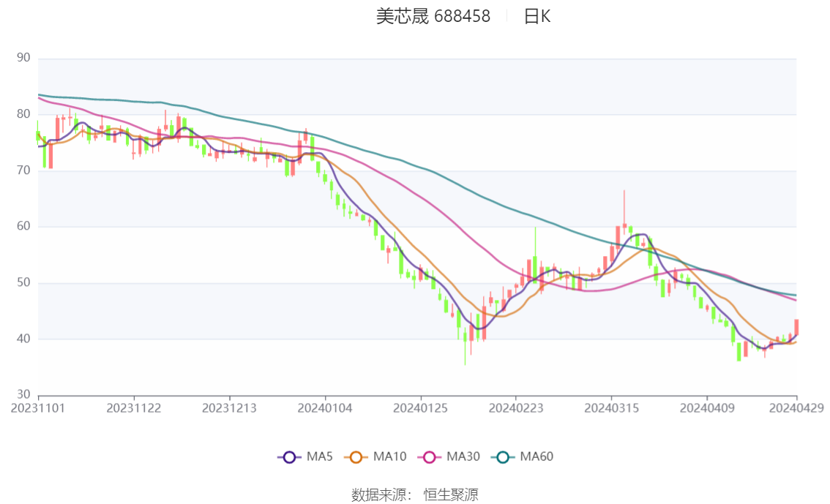The width and height of the screenshot is (830, 504).
Task: Click y-axis value 40
Action: click(x=23, y=339)
